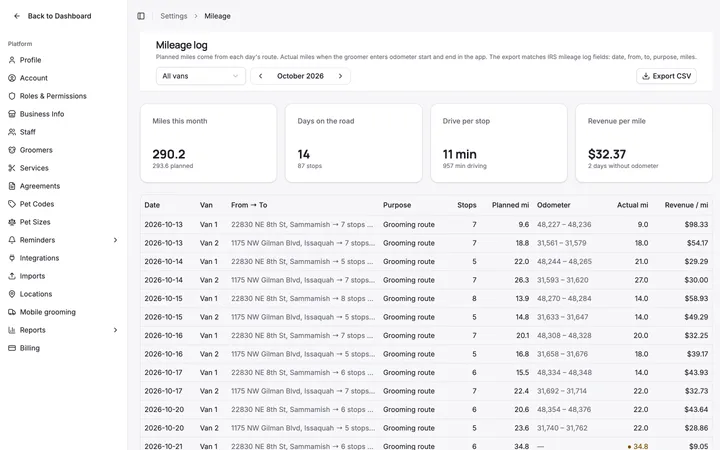The width and height of the screenshot is (720, 450).
Task: Click the Export CSV button
Action: coord(666,76)
